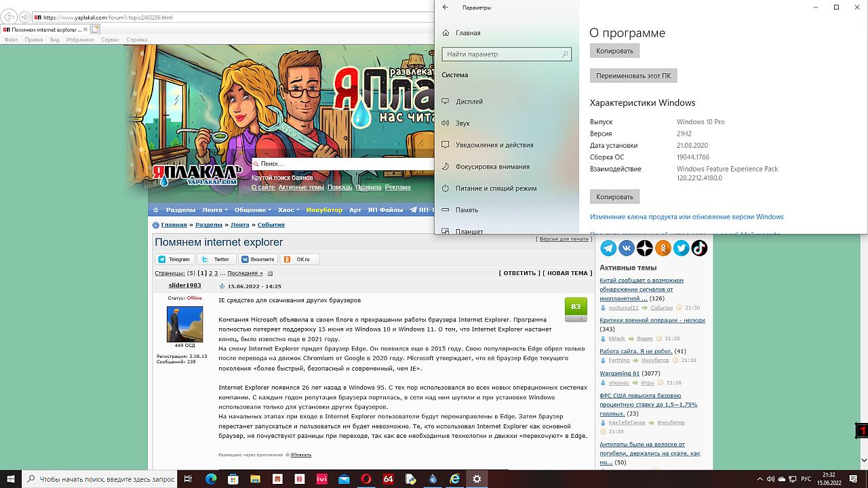The height and width of the screenshot is (488, 868).
Task: Open VK icon in sidebar socials
Action: (627, 248)
